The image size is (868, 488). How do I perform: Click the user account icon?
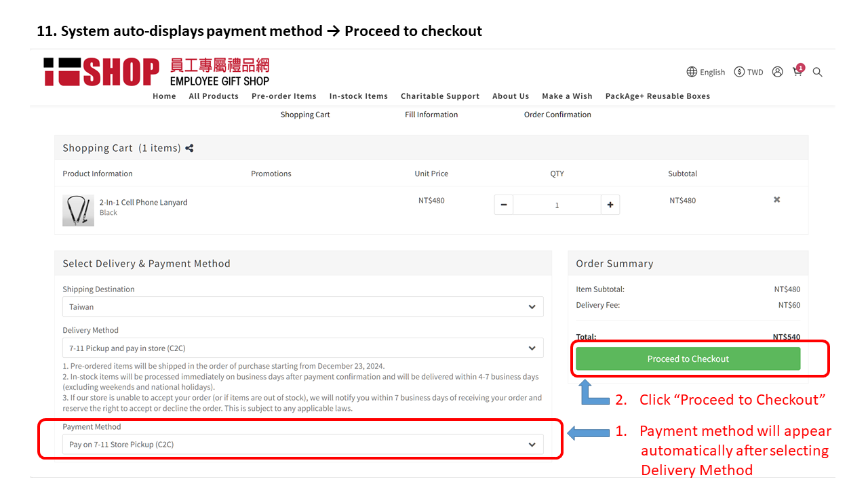(778, 72)
